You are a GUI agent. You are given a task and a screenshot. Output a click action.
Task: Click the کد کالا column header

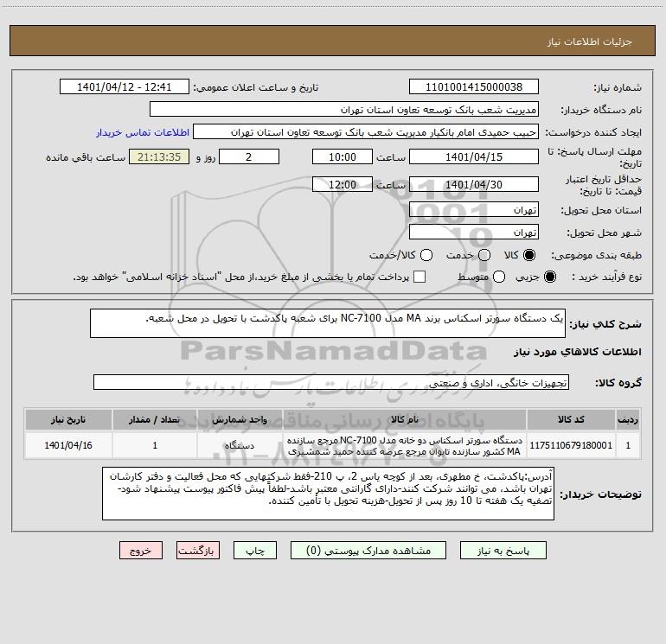571,419
